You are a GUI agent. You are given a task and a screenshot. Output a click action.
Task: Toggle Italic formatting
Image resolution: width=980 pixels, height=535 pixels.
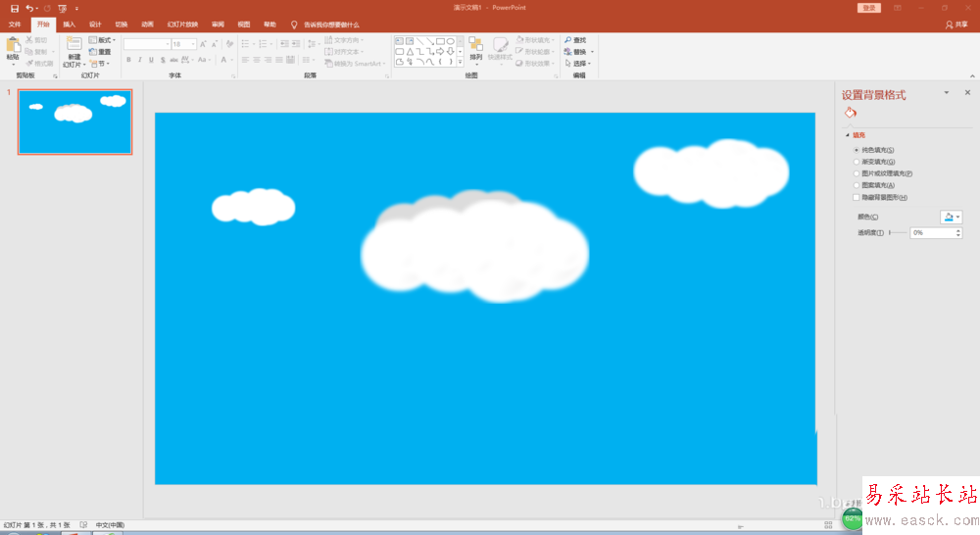pyautogui.click(x=140, y=60)
